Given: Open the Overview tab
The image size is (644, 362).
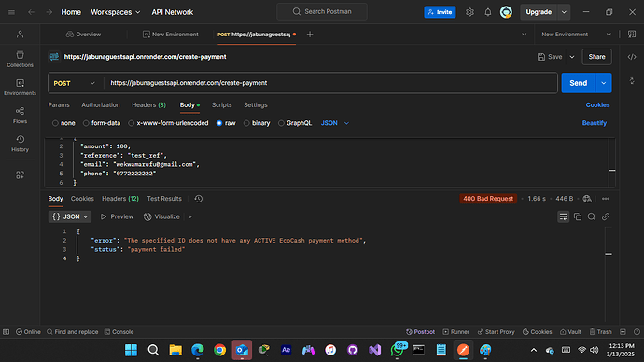Looking at the screenshot, I should [83, 35].
